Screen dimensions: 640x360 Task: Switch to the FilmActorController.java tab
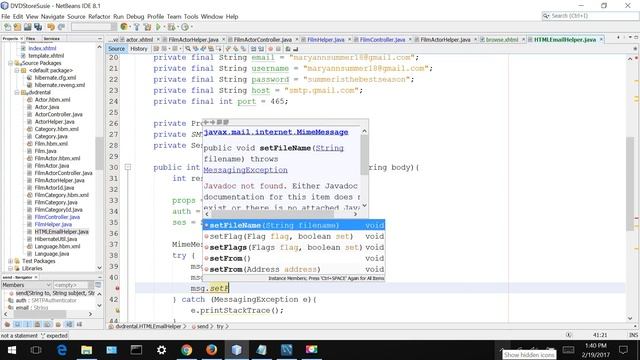click(x=263, y=40)
